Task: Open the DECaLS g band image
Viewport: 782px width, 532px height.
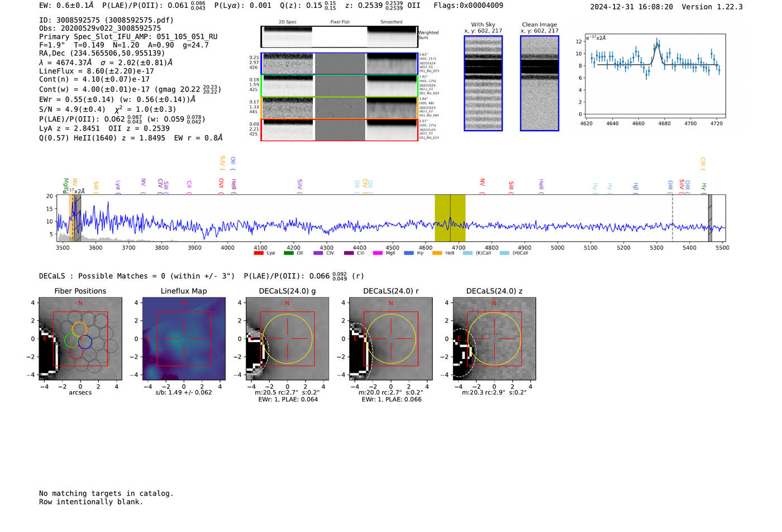Action: [287, 339]
